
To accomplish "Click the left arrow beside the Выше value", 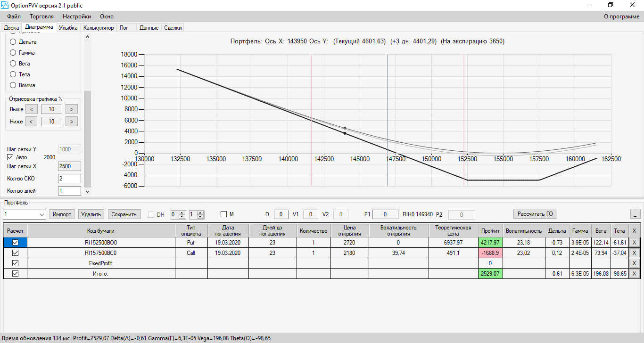I will [x=31, y=109].
